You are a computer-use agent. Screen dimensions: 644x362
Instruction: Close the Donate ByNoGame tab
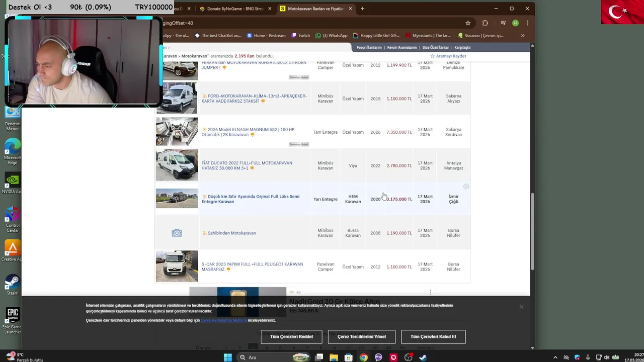pos(270,9)
